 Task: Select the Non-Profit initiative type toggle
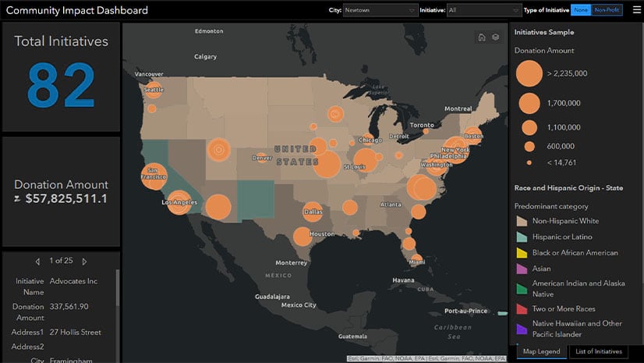click(x=607, y=10)
